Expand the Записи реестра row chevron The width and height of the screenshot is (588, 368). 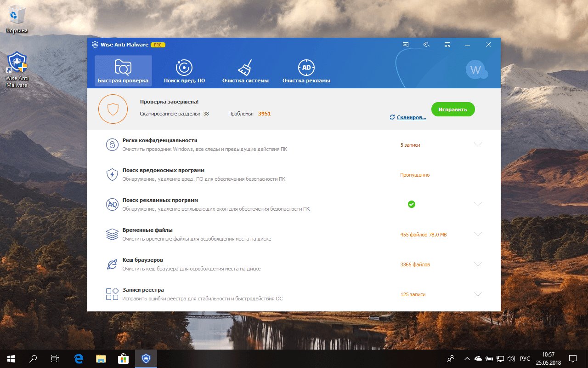tap(478, 294)
